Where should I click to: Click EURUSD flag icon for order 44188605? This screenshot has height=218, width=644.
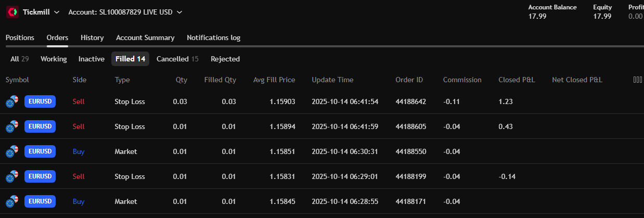click(x=12, y=126)
